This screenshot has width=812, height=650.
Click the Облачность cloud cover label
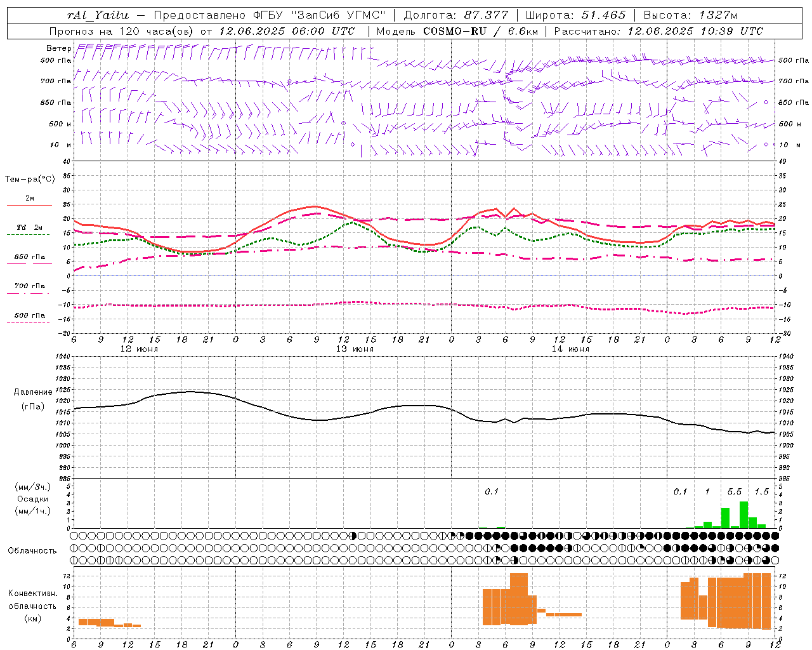[32, 551]
